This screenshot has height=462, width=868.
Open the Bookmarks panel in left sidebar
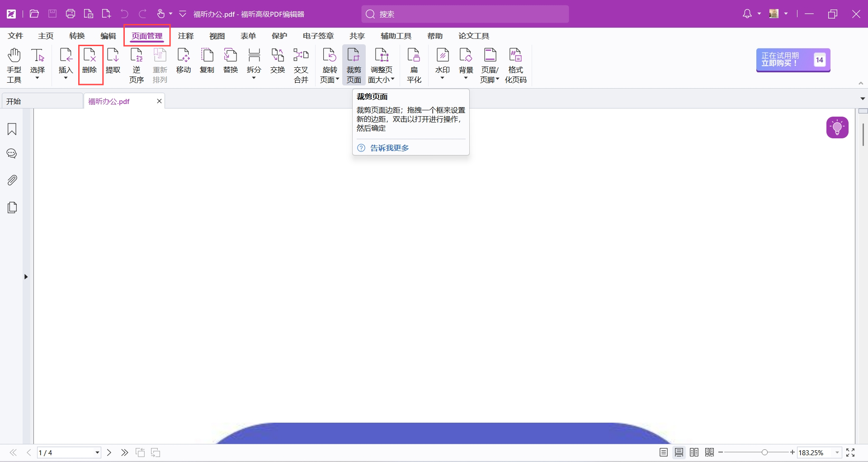point(12,129)
